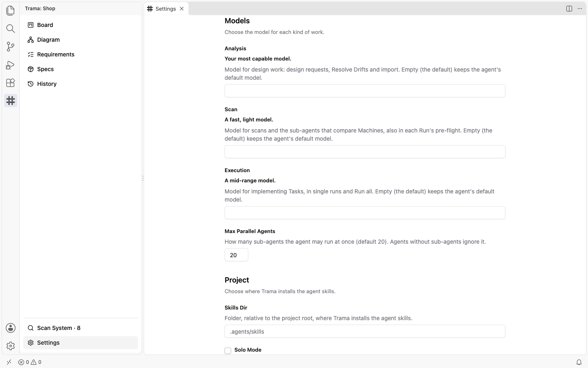
Task: Open the Manage gear icon
Action: pyautogui.click(x=11, y=346)
